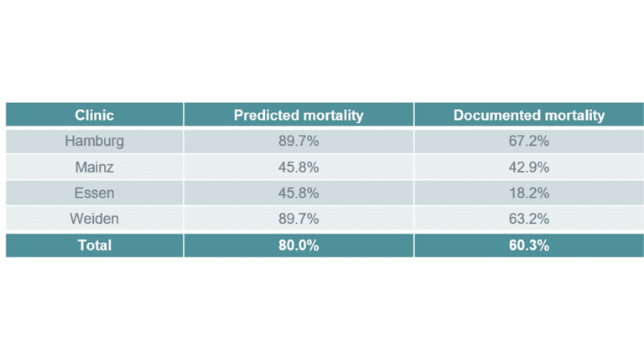Click divider between Predicted and Documented mortality headers
This screenshot has height=362, width=644.
coord(413,116)
